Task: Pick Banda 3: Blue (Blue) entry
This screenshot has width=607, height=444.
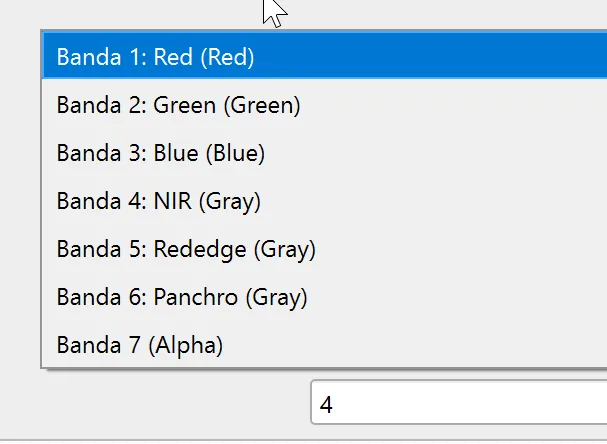Action: click(325, 153)
